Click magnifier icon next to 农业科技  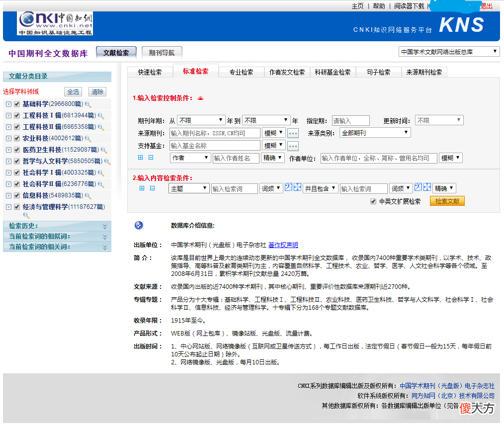(x=88, y=139)
